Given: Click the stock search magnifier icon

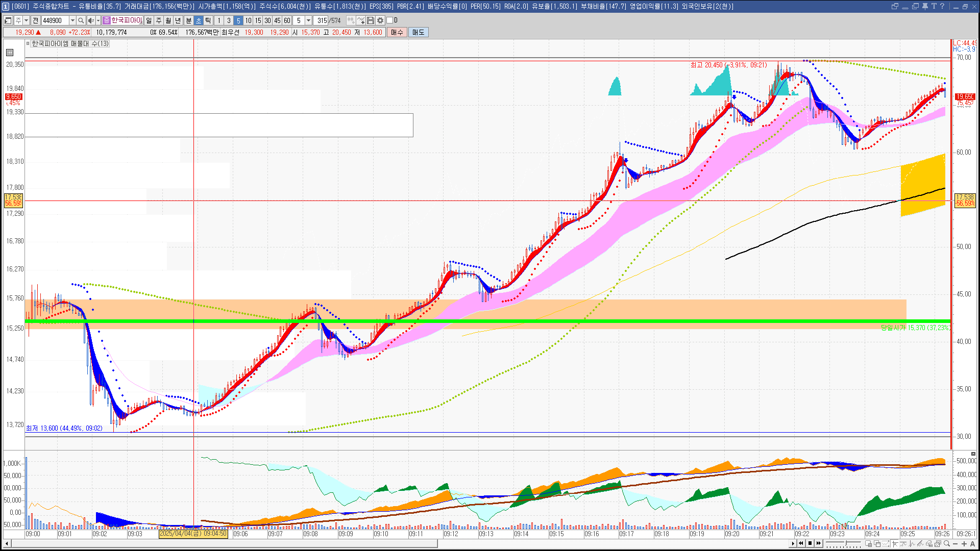Looking at the screenshot, I should tap(81, 20).
